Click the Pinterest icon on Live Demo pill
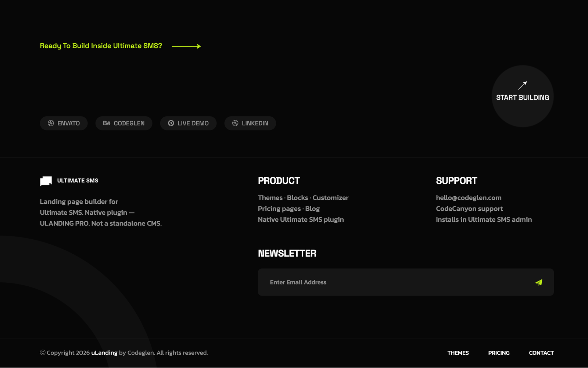588x368 pixels. 171,123
